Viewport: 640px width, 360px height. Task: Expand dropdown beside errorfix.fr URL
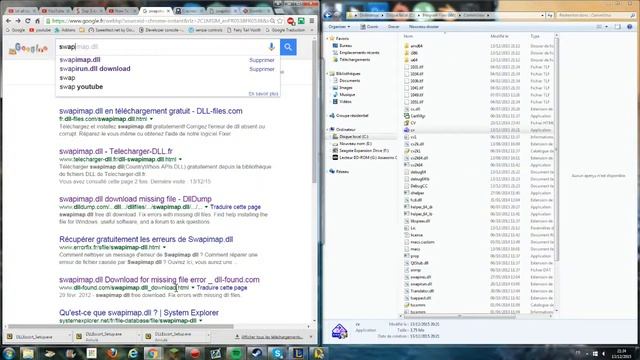click(x=164, y=247)
